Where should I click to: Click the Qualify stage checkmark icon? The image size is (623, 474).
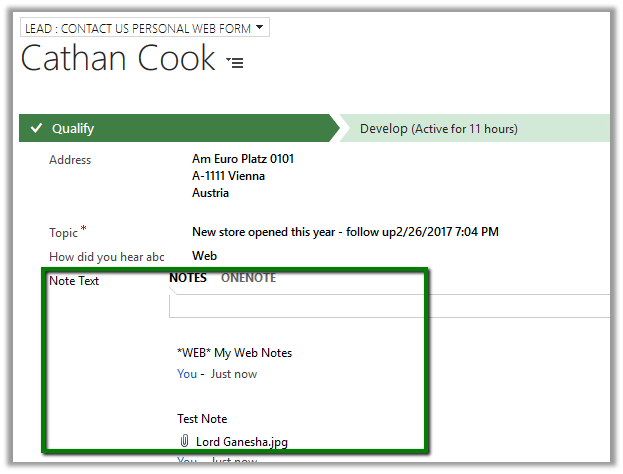coord(36,129)
